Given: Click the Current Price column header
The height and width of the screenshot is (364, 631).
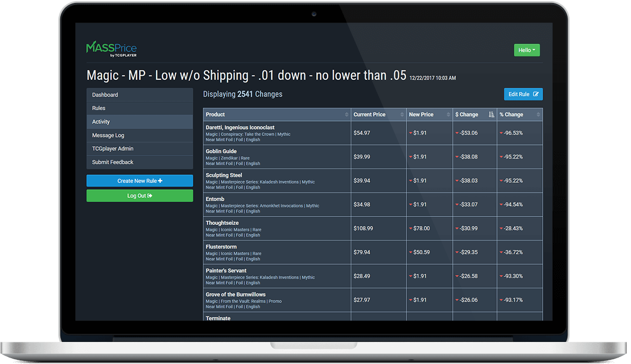Looking at the screenshot, I should (x=379, y=115).
